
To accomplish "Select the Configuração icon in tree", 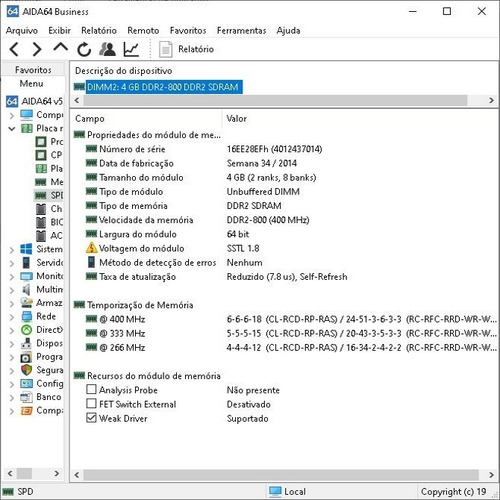I will [26, 384].
